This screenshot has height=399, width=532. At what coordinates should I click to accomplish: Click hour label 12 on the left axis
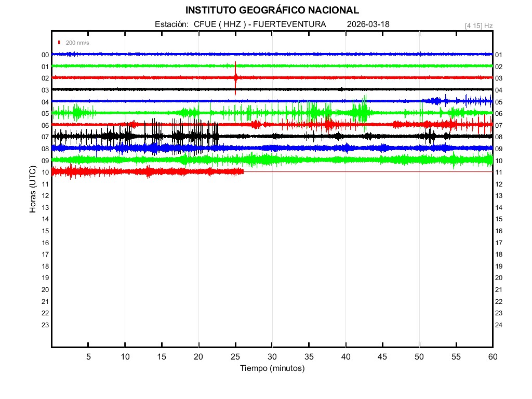coord(45,196)
